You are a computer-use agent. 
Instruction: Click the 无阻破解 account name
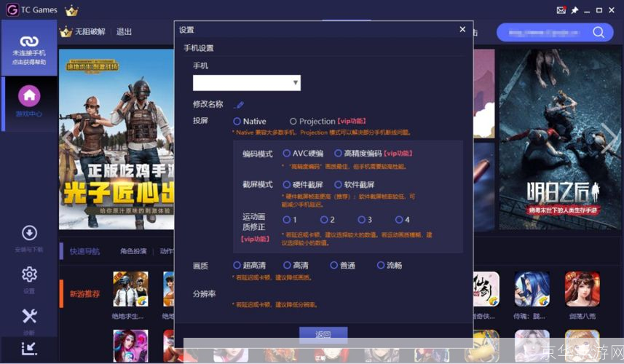pos(90,32)
